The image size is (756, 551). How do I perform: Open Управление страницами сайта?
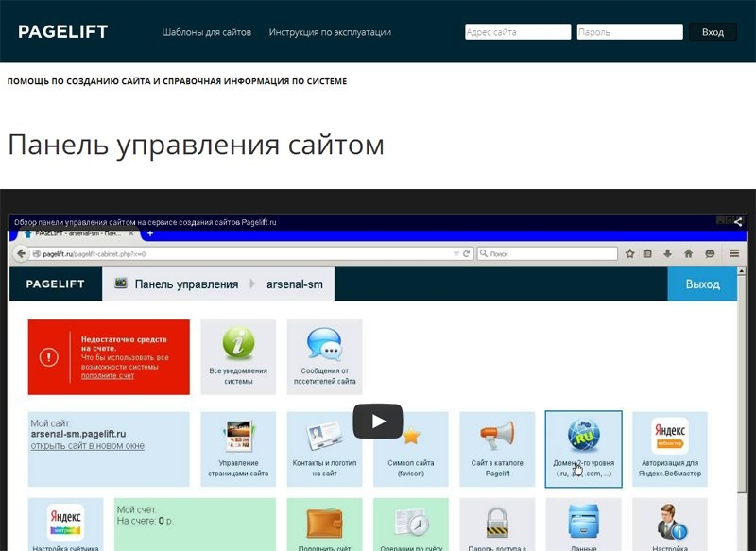(x=238, y=449)
